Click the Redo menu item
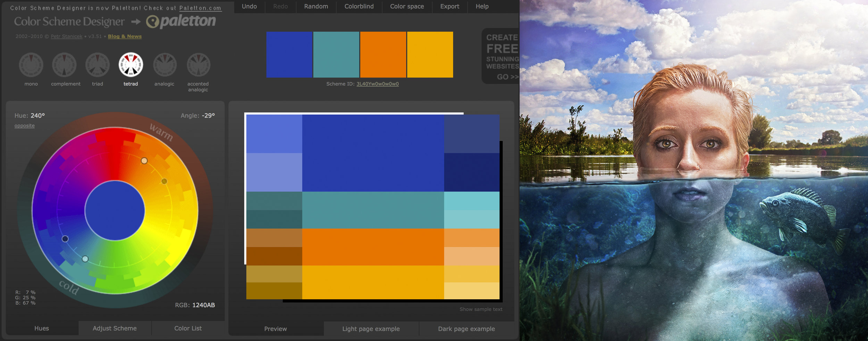The width and height of the screenshot is (868, 341). (281, 7)
